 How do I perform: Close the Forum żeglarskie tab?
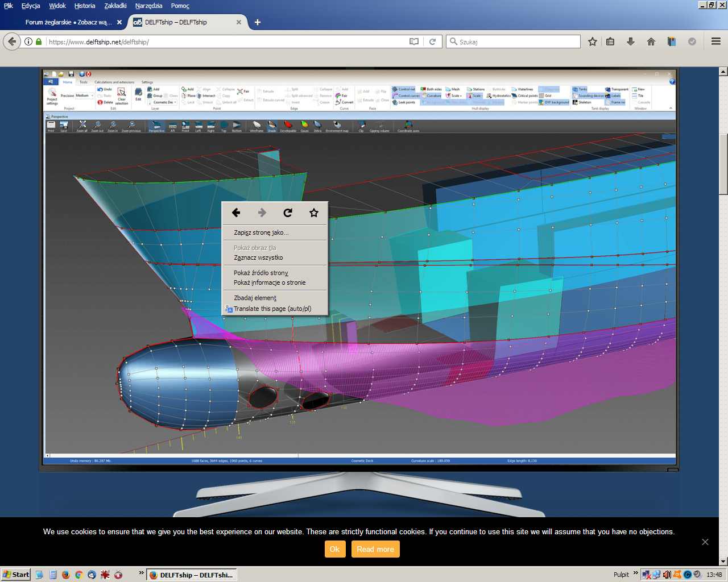pos(119,22)
